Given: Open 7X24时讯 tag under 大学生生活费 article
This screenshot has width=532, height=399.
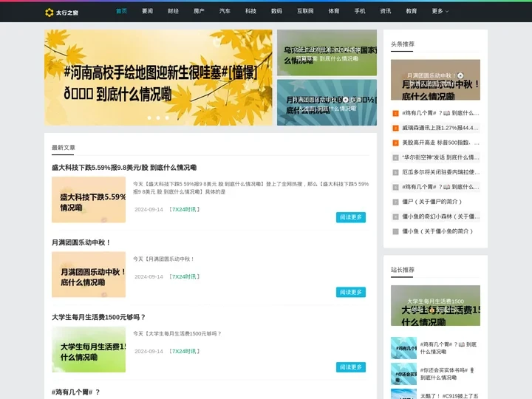Looking at the screenshot, I should tap(184, 351).
